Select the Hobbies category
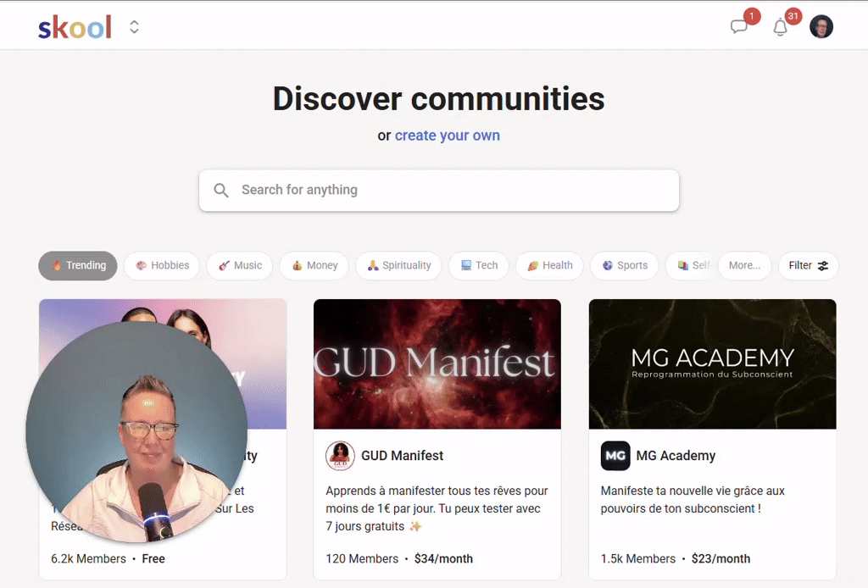Viewport: 868px width, 588px height. click(x=162, y=265)
